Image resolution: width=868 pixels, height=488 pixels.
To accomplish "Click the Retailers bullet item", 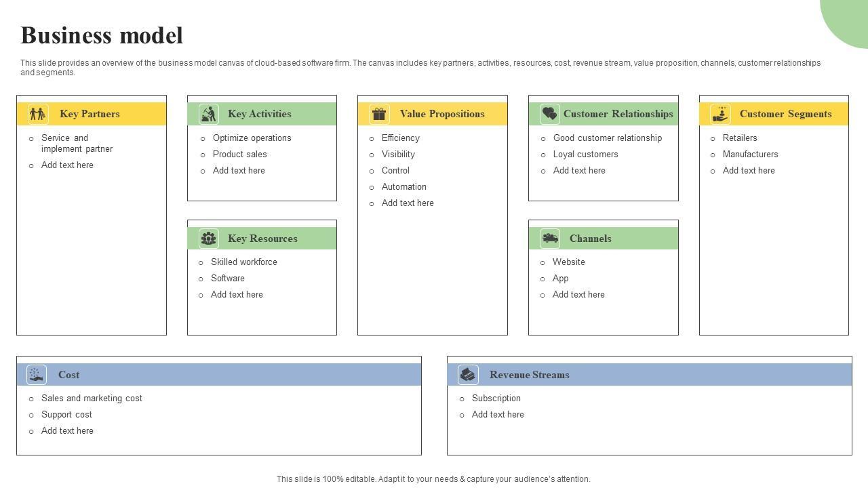I will click(739, 138).
